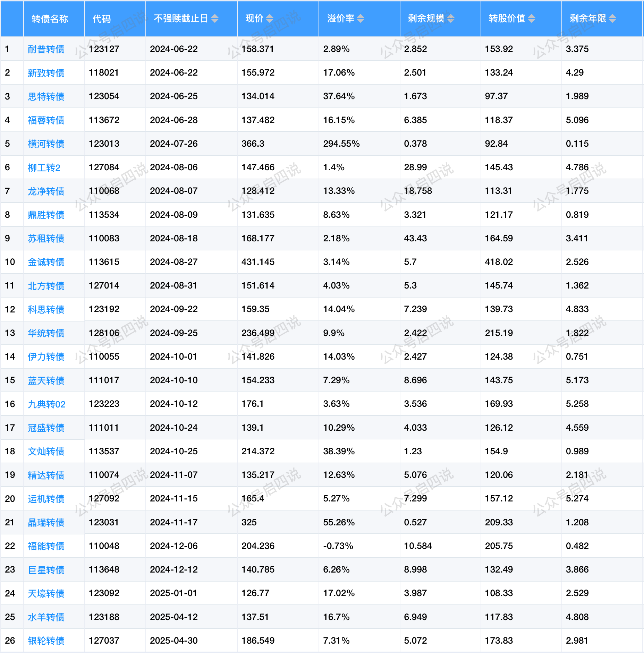Screen dimensions: 644x653
Task: Open the 文灿转债 bond page
Action: click(46, 452)
